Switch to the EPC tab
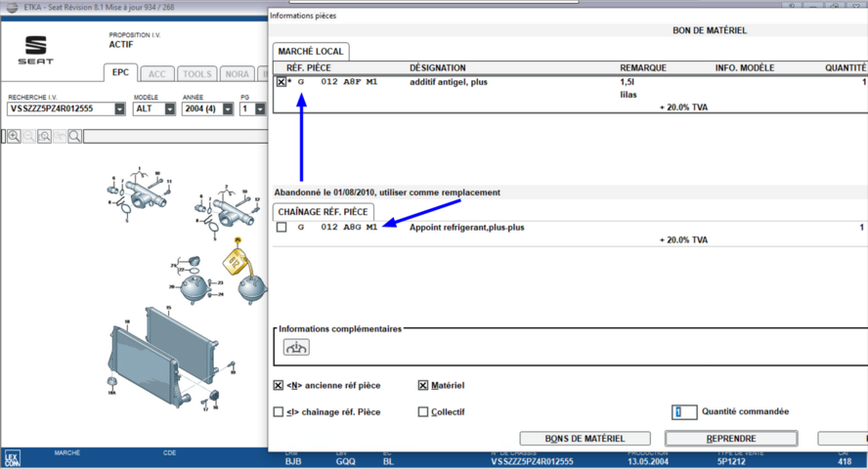 coord(120,72)
